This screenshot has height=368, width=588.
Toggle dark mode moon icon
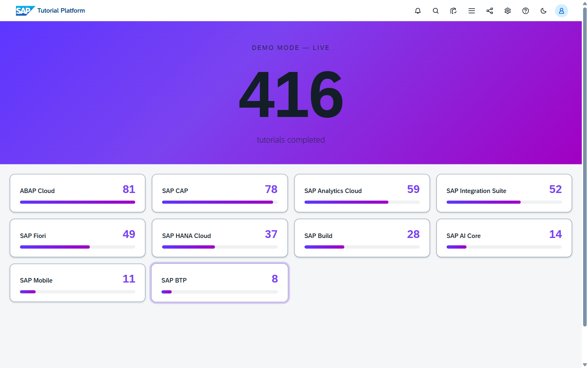pyautogui.click(x=543, y=11)
